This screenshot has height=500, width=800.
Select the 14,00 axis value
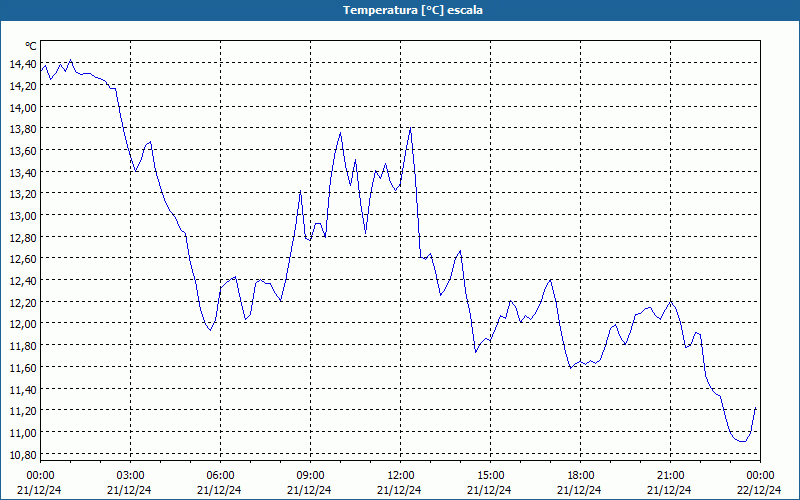click(23, 107)
